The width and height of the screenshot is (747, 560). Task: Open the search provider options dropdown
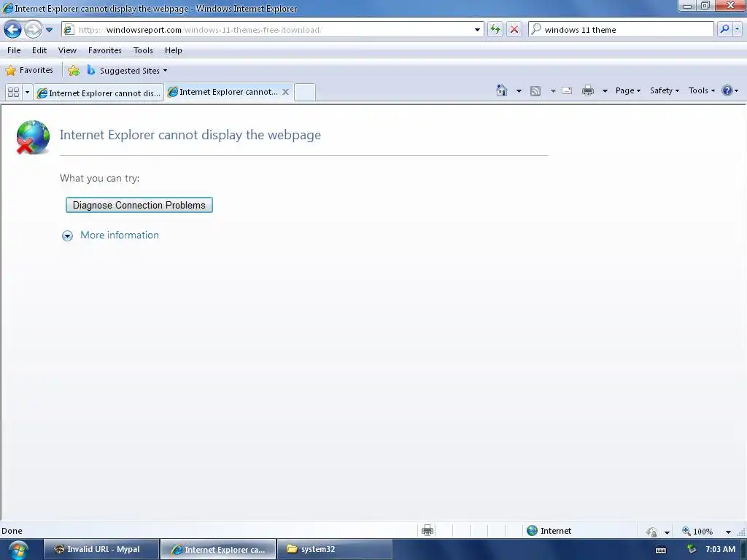[x=738, y=29]
